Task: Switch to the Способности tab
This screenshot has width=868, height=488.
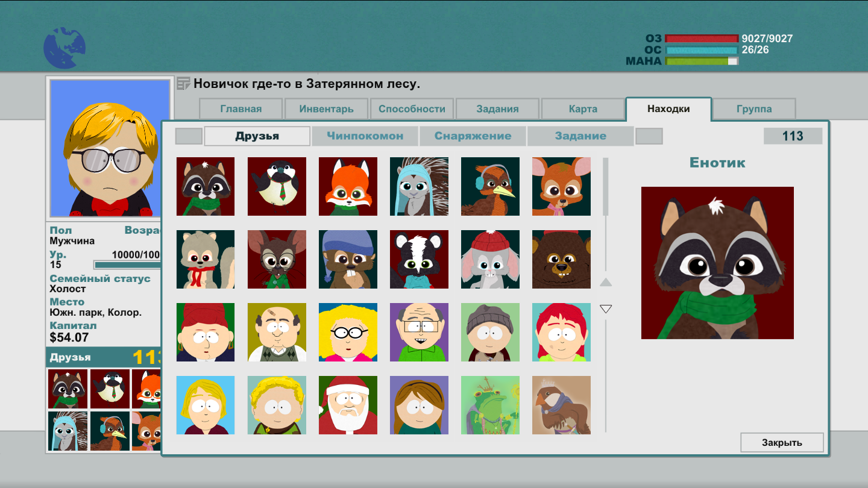Action: 412,109
